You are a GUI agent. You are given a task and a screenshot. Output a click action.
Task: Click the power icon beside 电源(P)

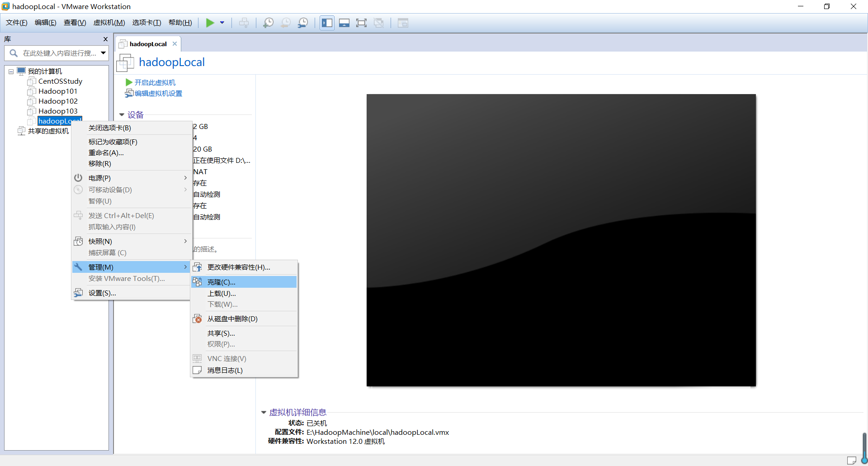(78, 178)
